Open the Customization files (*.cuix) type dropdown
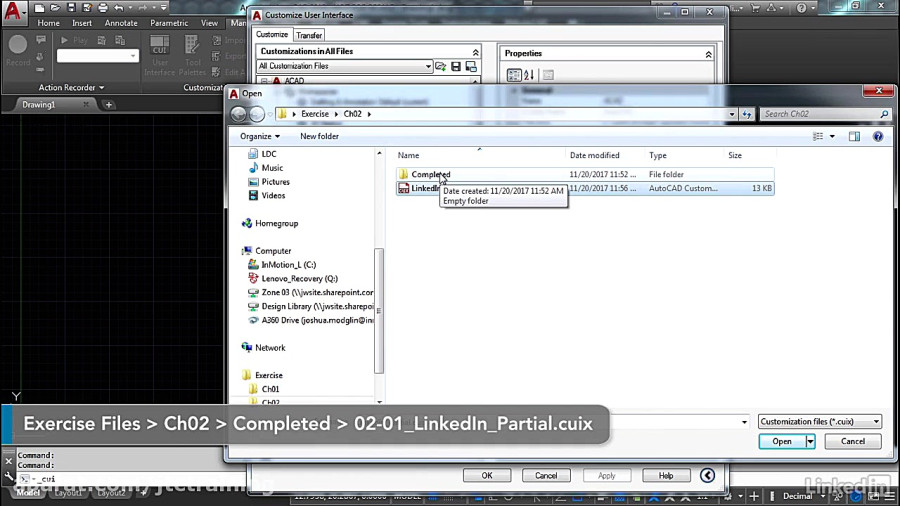The width and height of the screenshot is (900, 506). click(x=819, y=422)
